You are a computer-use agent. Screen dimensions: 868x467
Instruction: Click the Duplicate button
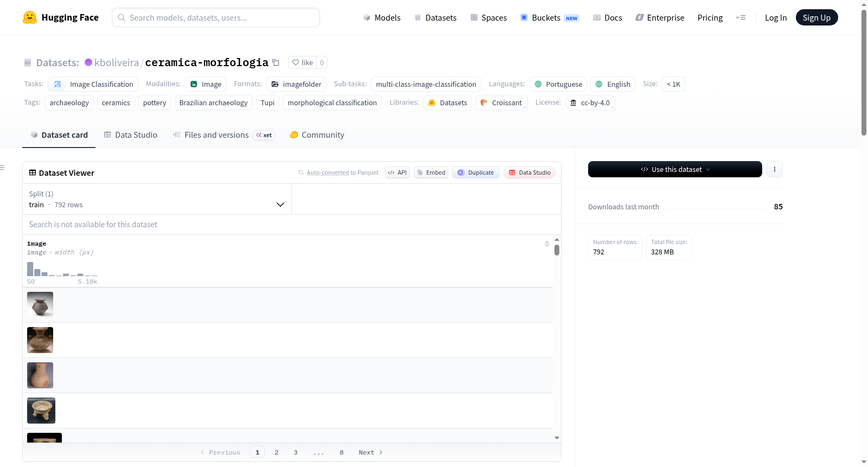pos(476,172)
